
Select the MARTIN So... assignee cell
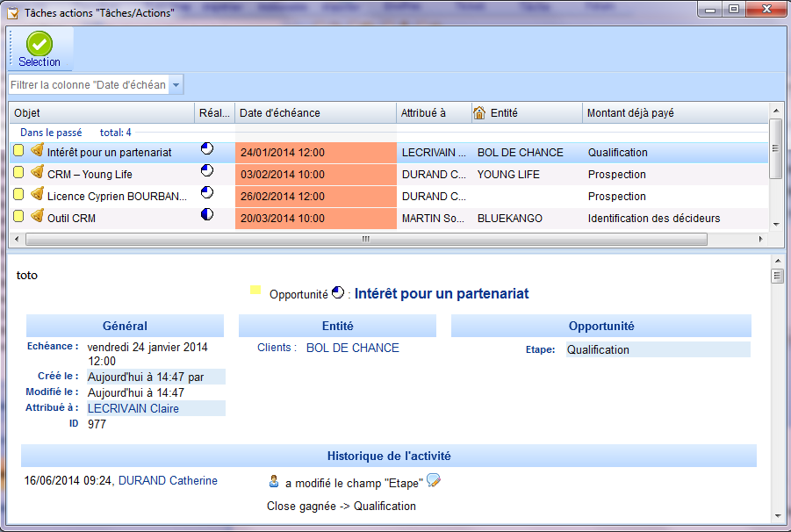(x=433, y=219)
